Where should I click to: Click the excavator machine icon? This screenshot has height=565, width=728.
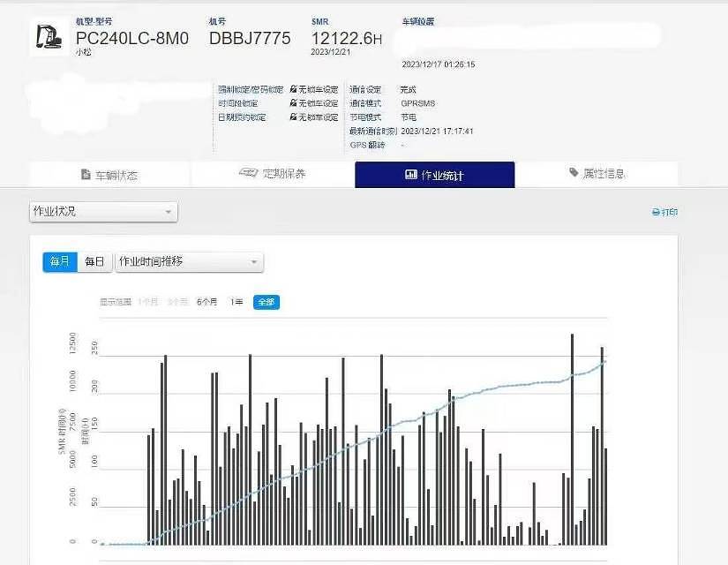[x=46, y=37]
